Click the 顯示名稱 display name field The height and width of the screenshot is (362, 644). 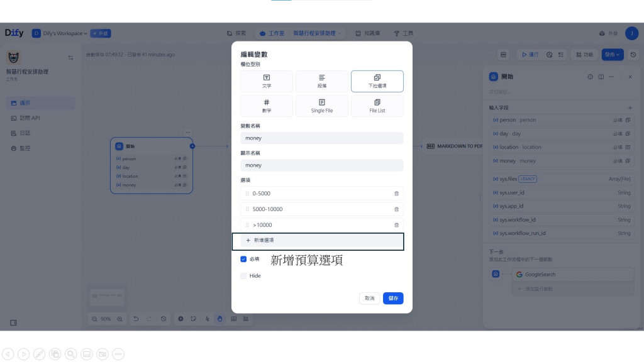pyautogui.click(x=321, y=165)
